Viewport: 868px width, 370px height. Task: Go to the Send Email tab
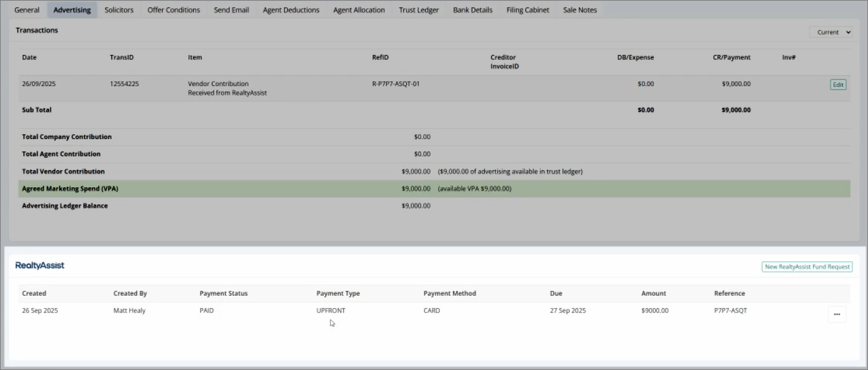[x=231, y=10]
